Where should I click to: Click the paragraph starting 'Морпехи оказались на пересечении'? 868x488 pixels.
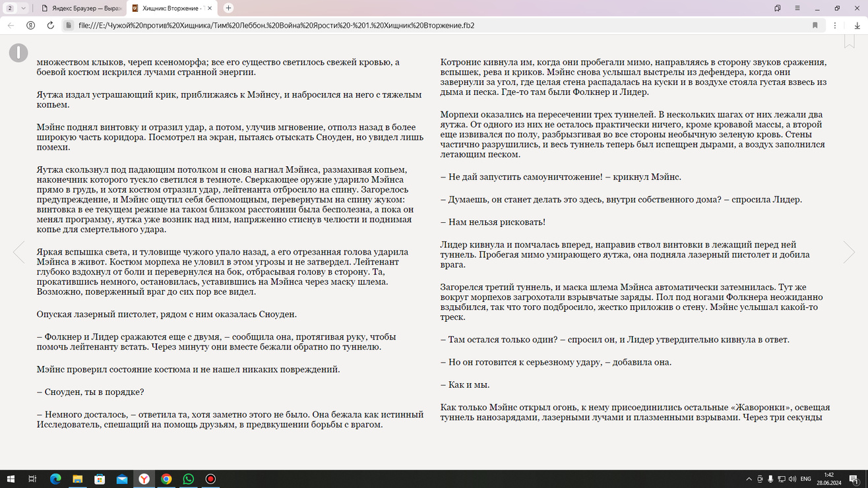pos(632,135)
